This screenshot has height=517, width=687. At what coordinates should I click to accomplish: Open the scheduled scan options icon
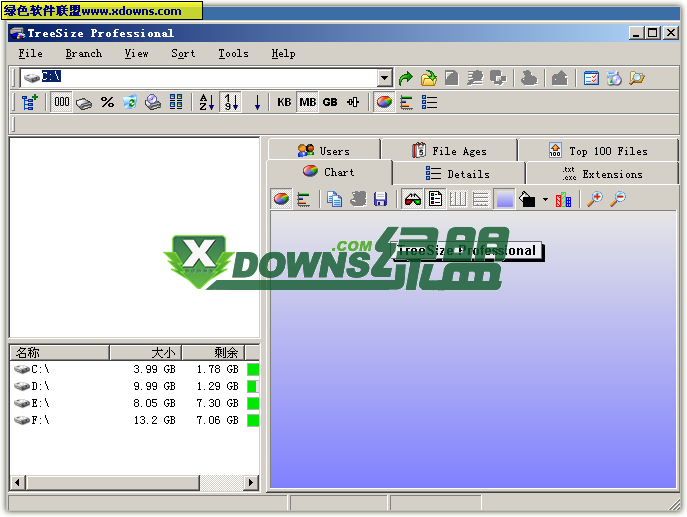point(591,78)
